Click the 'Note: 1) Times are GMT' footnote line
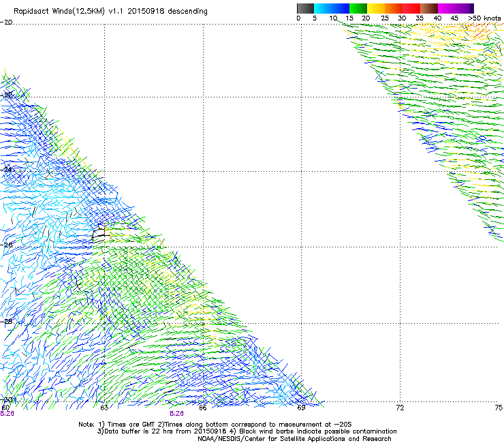This screenshot has width=504, height=443. [215, 425]
